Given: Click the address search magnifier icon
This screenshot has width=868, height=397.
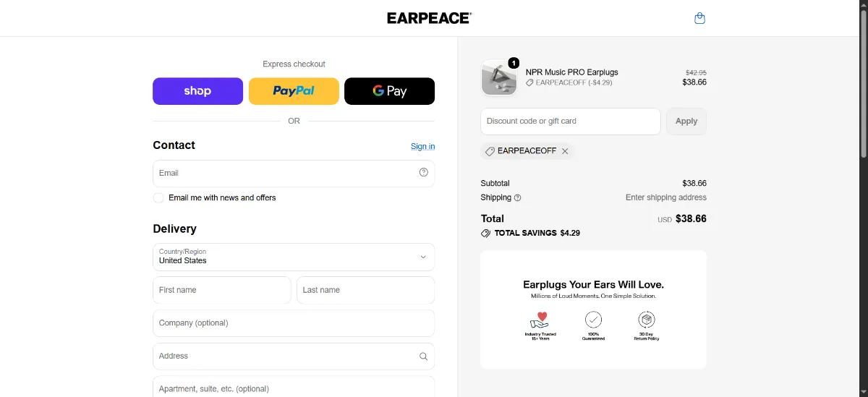Looking at the screenshot, I should [x=424, y=357].
